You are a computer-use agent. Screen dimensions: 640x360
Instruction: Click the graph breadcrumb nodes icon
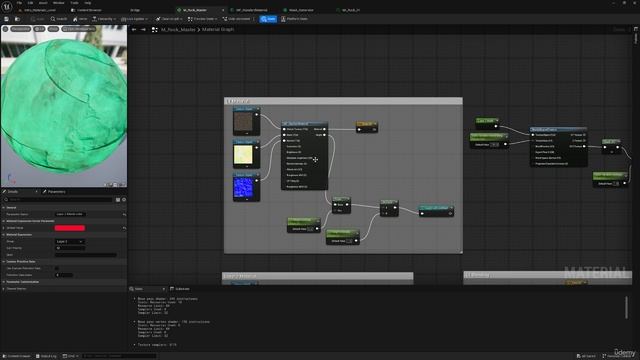point(155,29)
